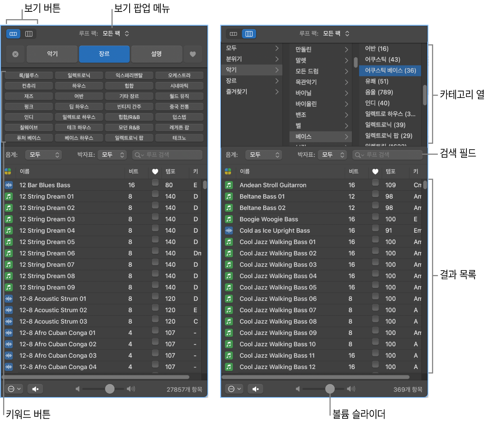The width and height of the screenshot is (504, 425).
Task: Clear keyword selections with the X button
Action: coord(15,54)
